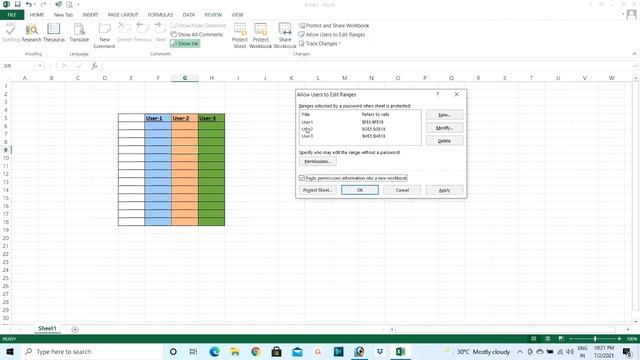The width and height of the screenshot is (640, 360).
Task: Switch to the PAGE LAYOUT tab
Action: [x=123, y=15]
